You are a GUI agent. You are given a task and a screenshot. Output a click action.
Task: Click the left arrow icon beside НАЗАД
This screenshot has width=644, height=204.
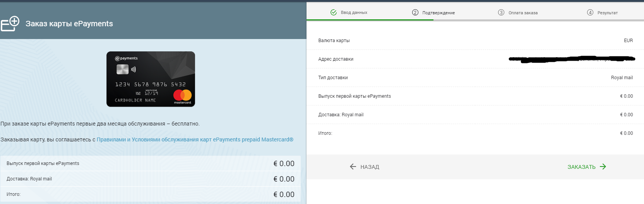(353, 167)
